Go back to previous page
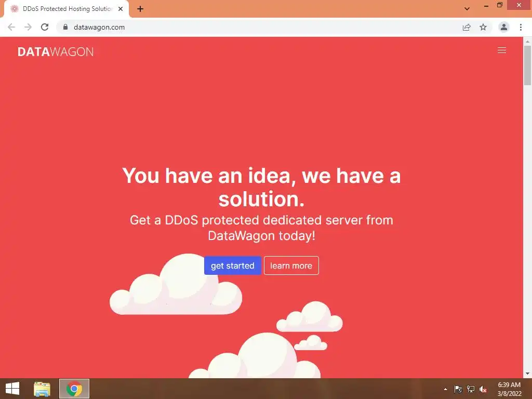 (11, 27)
